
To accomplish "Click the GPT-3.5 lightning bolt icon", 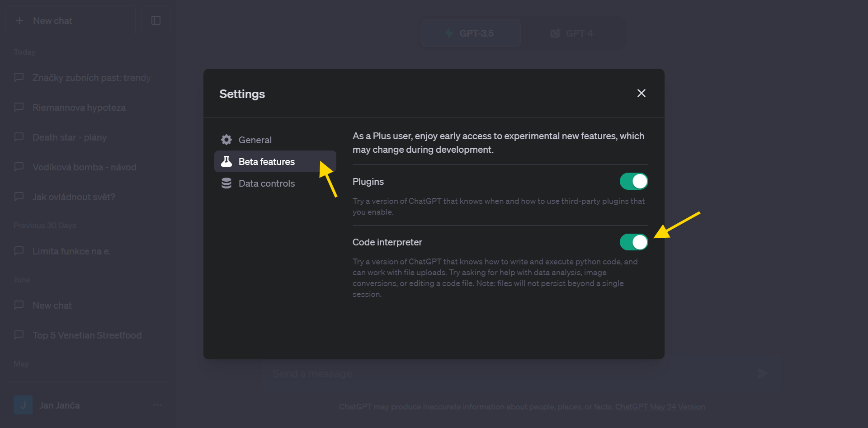I will (449, 33).
